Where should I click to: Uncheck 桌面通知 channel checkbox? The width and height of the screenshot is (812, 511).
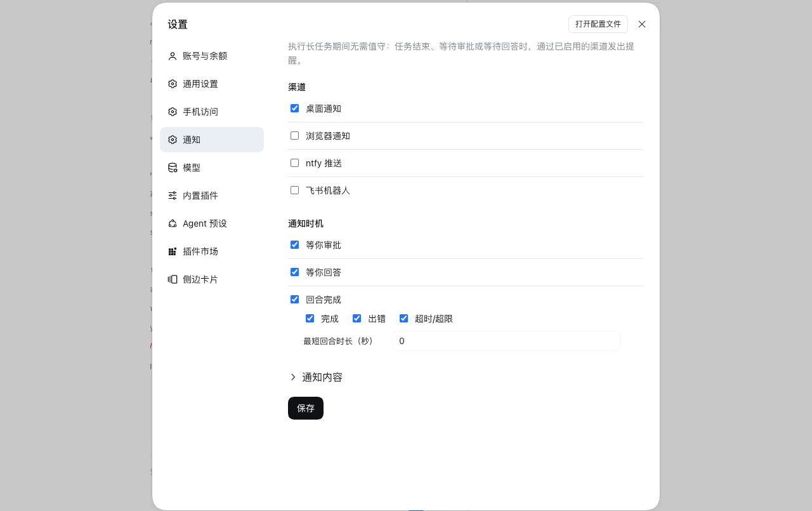[x=294, y=109]
